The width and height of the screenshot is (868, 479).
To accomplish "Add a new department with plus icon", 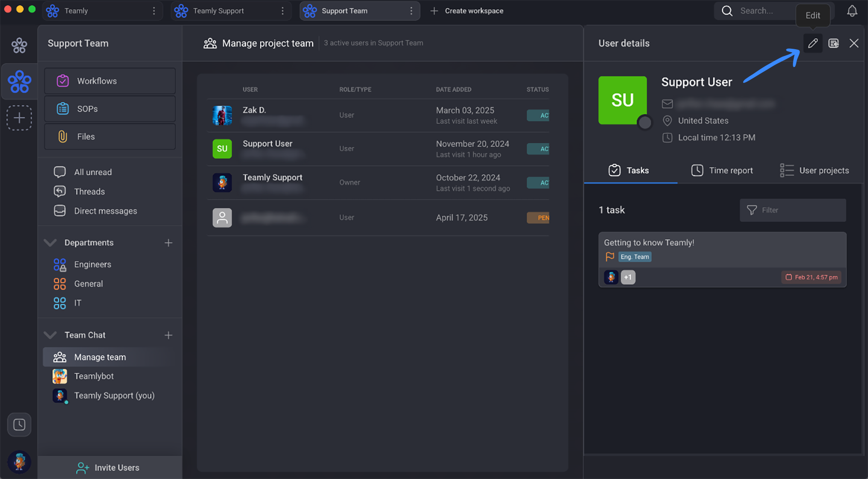I will pyautogui.click(x=168, y=243).
